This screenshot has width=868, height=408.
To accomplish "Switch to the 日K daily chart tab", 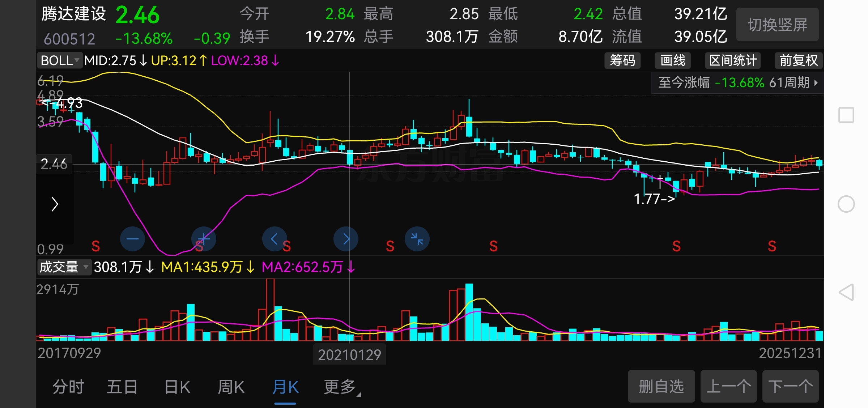I will [x=177, y=387].
